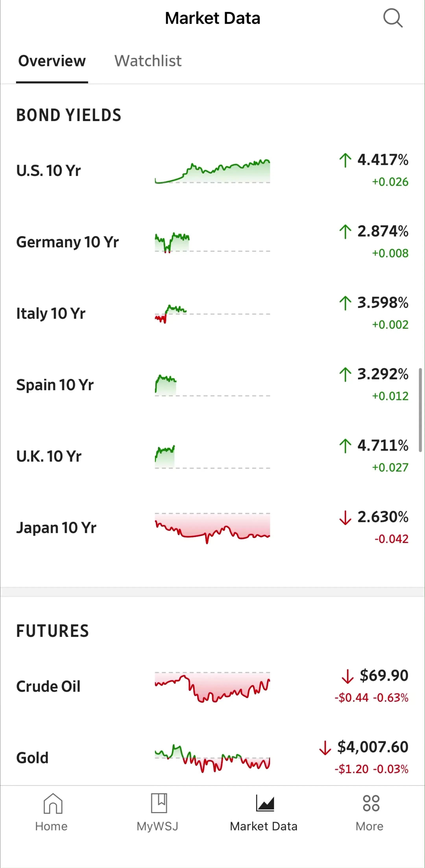View the U.K. 10 Yr sparkline chart
425x868 pixels.
tap(212, 457)
